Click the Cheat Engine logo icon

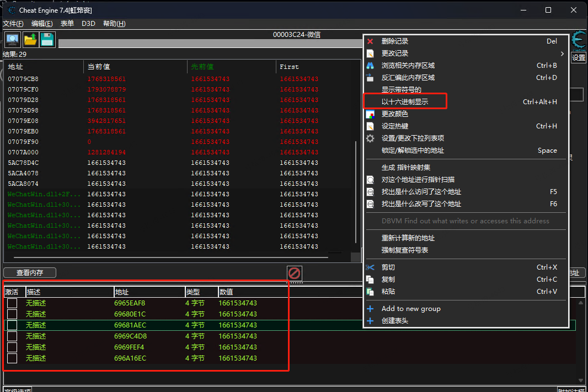(x=579, y=41)
